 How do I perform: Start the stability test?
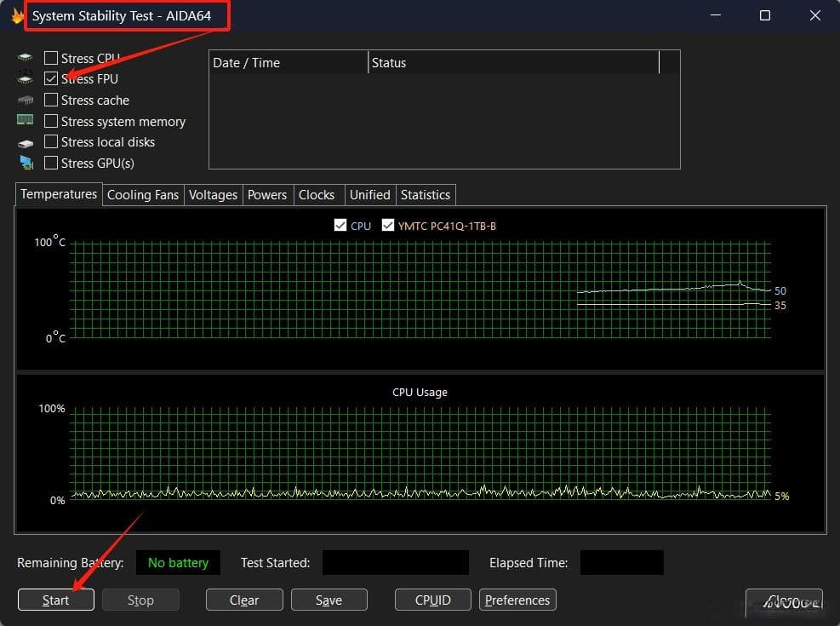55,600
